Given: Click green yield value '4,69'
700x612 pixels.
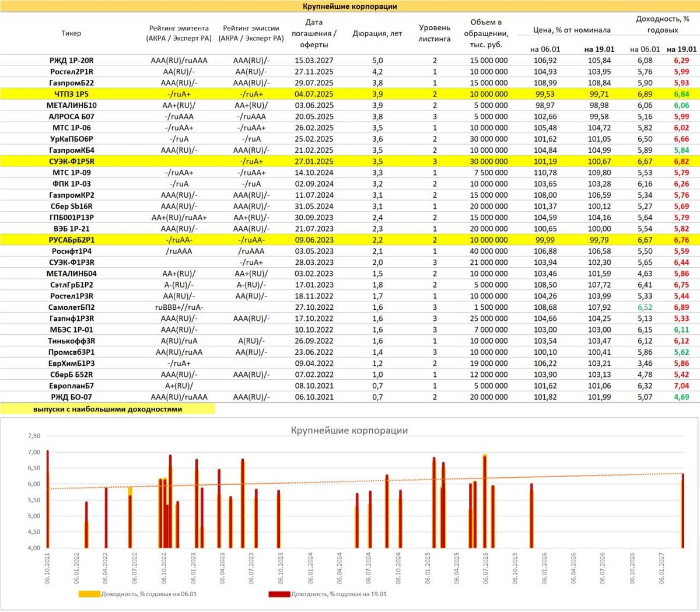Looking at the screenshot, I should pos(681,397).
